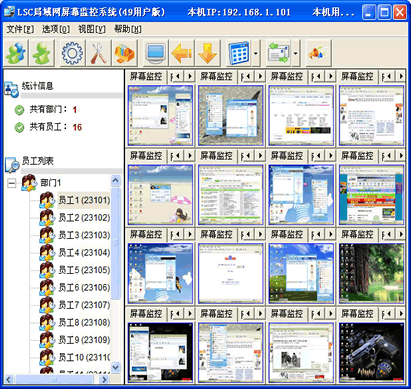Open the thumbnail with colorful red-orange portal webpage

tap(371, 195)
